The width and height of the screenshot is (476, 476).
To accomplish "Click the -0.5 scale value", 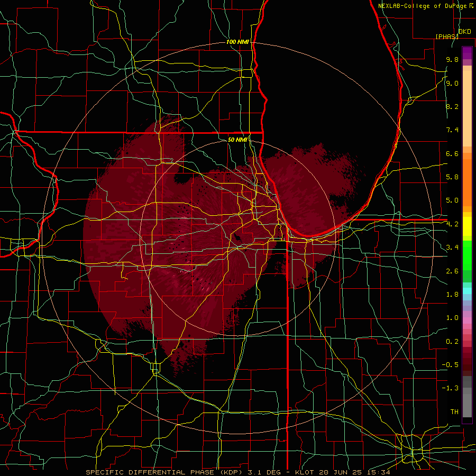I will pyautogui.click(x=450, y=365).
